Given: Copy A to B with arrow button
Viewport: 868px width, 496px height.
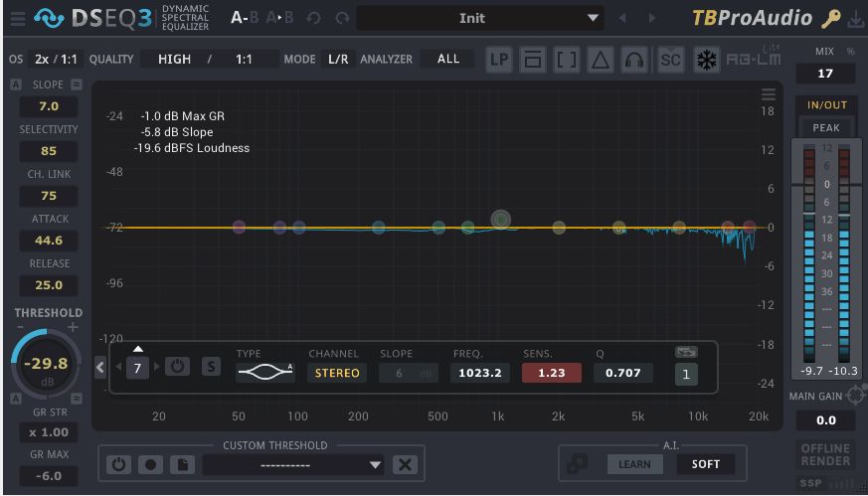Looking at the screenshot, I should (x=279, y=18).
